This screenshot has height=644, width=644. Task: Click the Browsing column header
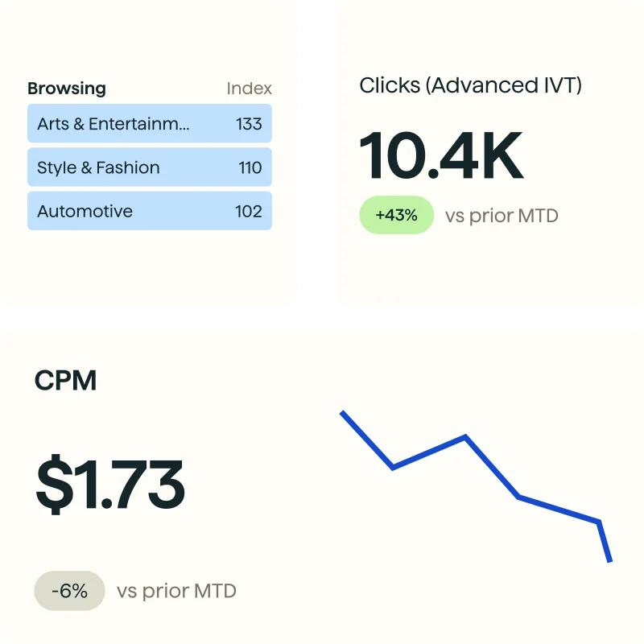click(x=67, y=89)
